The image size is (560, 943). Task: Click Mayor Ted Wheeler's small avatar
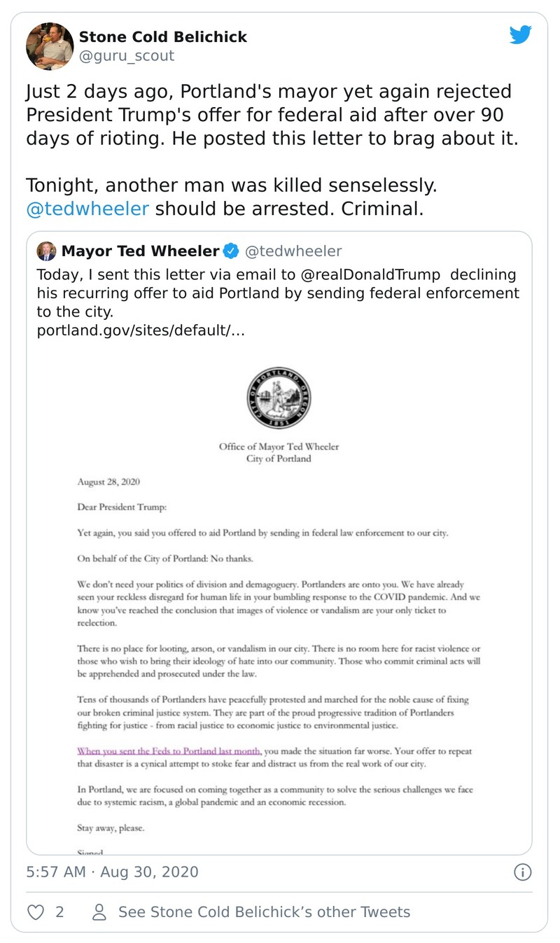tap(46, 251)
